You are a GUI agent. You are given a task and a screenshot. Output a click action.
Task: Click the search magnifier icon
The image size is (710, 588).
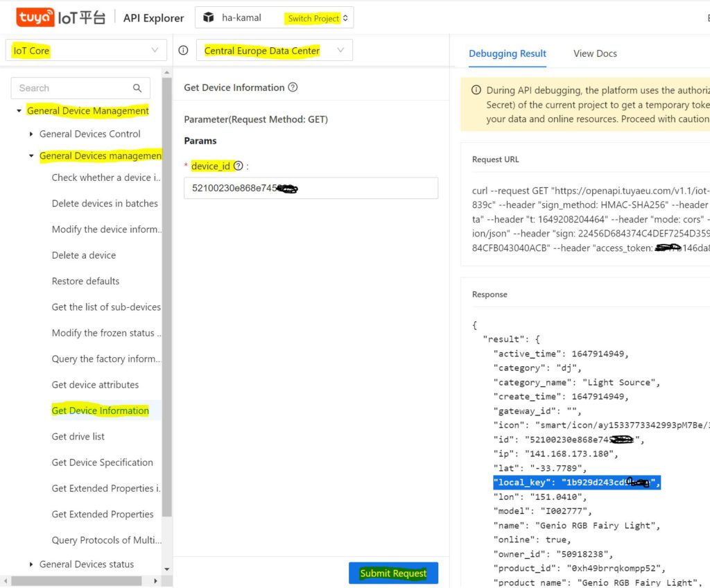[137, 88]
